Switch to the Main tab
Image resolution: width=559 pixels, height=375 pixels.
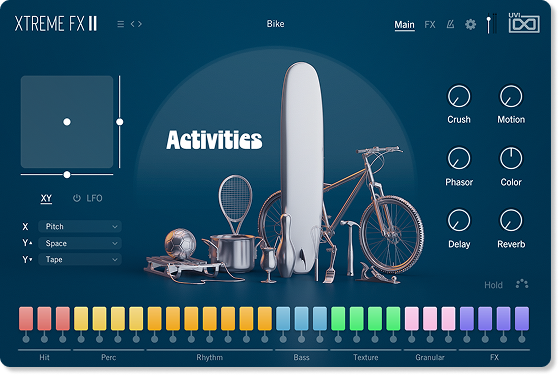click(x=404, y=25)
